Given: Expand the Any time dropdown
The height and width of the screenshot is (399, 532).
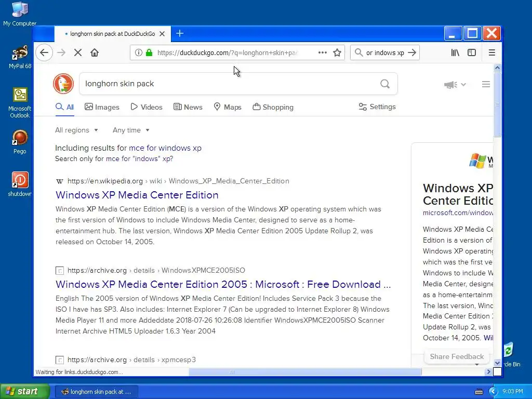Looking at the screenshot, I should tap(131, 130).
